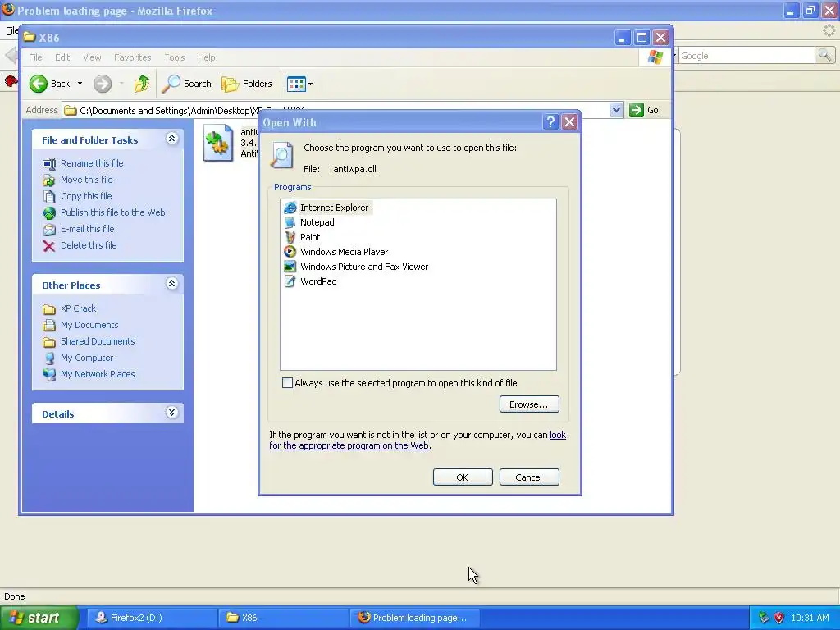Click the green Go arrow button
The width and height of the screenshot is (840, 630).
click(x=636, y=110)
